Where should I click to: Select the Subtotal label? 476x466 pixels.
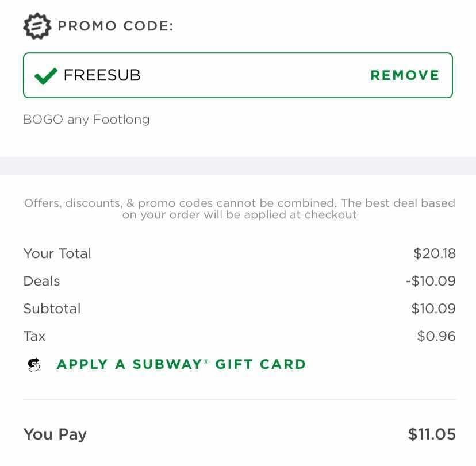tap(52, 309)
